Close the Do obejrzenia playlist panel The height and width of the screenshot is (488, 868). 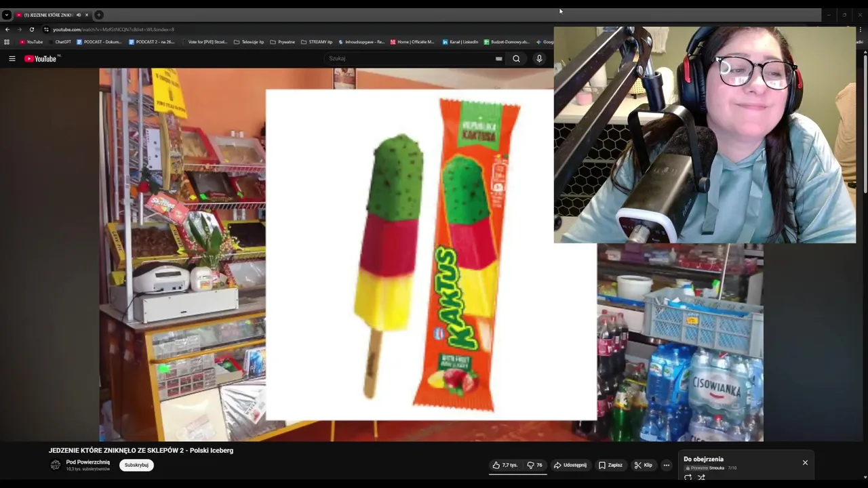tap(805, 462)
